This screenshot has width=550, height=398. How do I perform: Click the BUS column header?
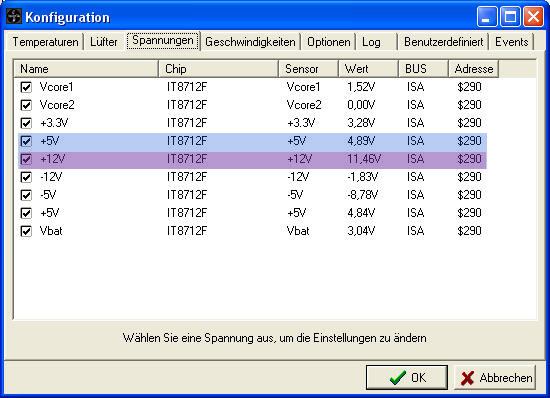coord(423,69)
